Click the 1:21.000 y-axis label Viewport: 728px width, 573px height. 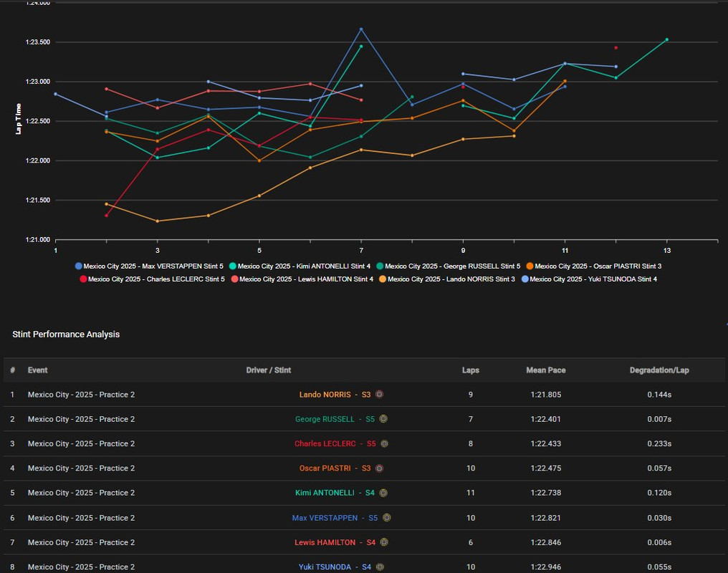click(37, 240)
